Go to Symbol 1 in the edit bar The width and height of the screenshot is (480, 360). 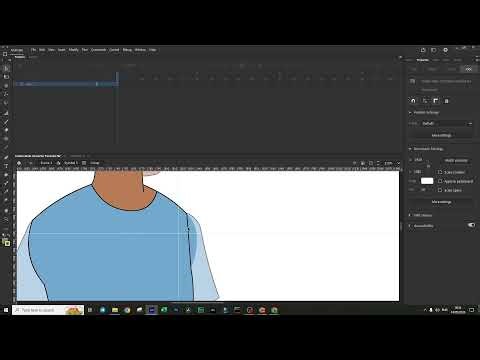click(71, 163)
